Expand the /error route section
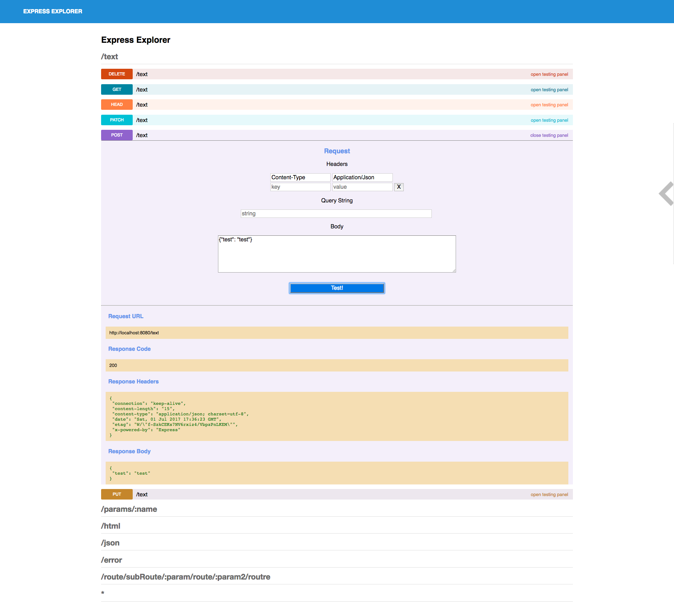Viewport: 674px width, 616px height. [111, 560]
